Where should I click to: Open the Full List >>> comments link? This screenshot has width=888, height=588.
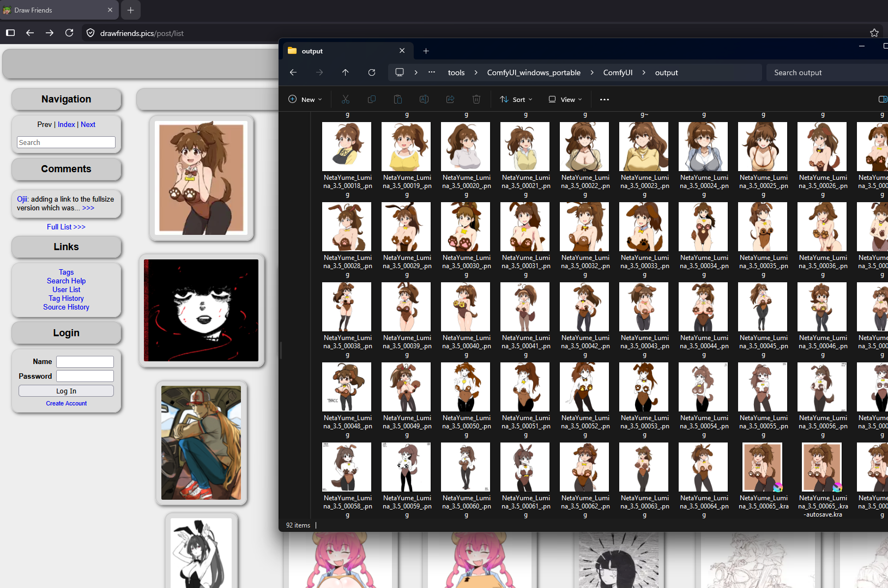tap(66, 227)
